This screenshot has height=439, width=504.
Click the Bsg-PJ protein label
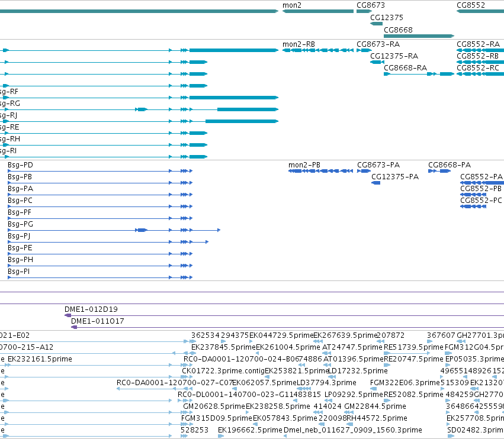tap(19, 236)
